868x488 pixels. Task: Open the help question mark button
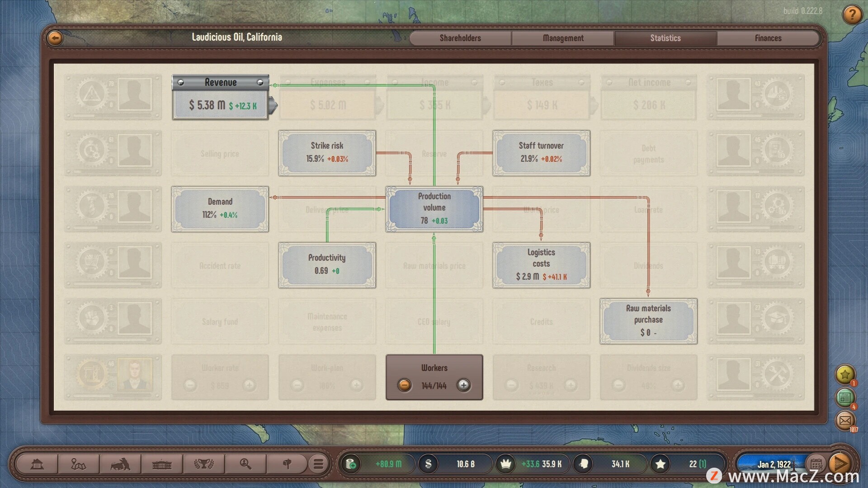click(852, 15)
